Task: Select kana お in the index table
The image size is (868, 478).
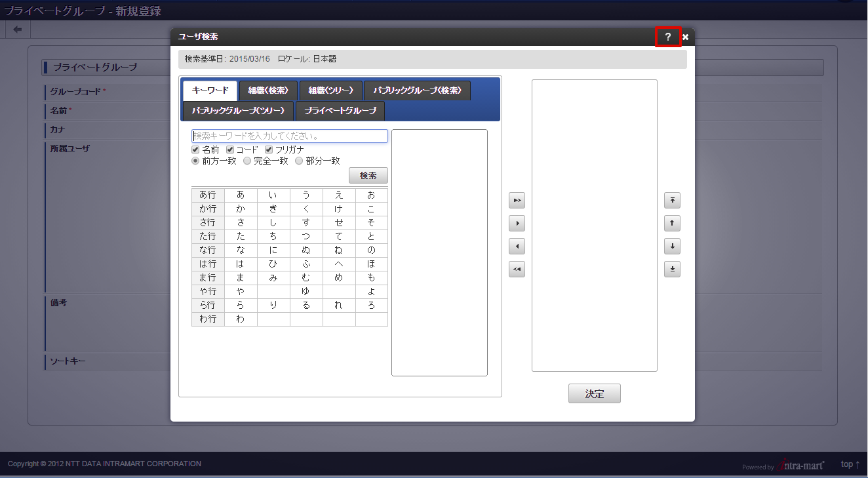Action: 372,195
